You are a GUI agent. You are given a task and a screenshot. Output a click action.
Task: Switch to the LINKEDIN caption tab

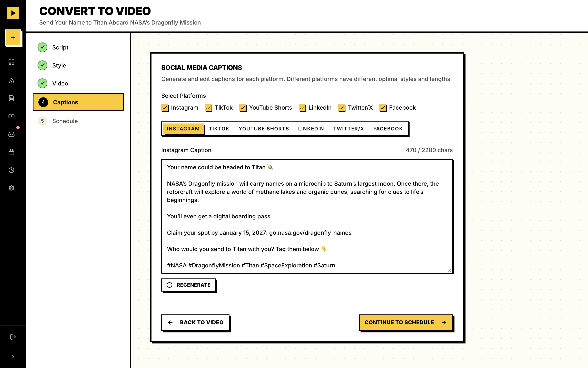311,129
